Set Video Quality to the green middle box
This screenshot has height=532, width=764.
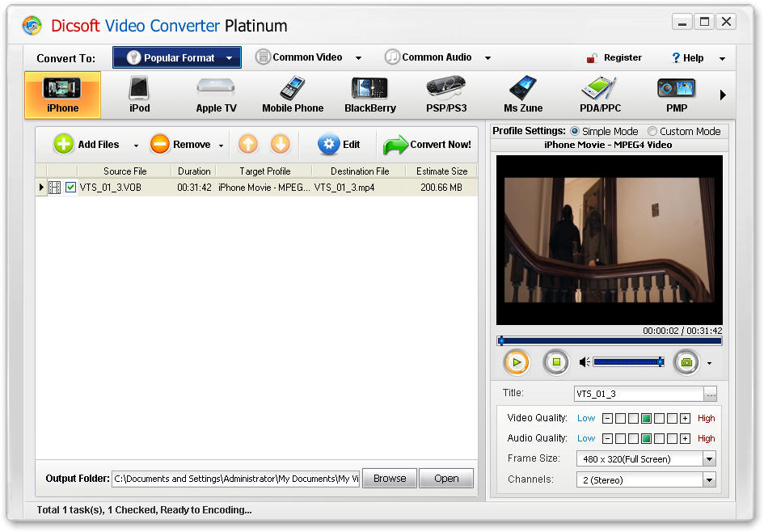point(646,418)
